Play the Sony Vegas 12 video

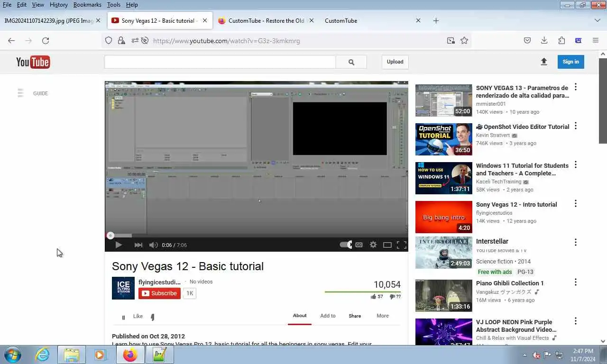coord(119,245)
